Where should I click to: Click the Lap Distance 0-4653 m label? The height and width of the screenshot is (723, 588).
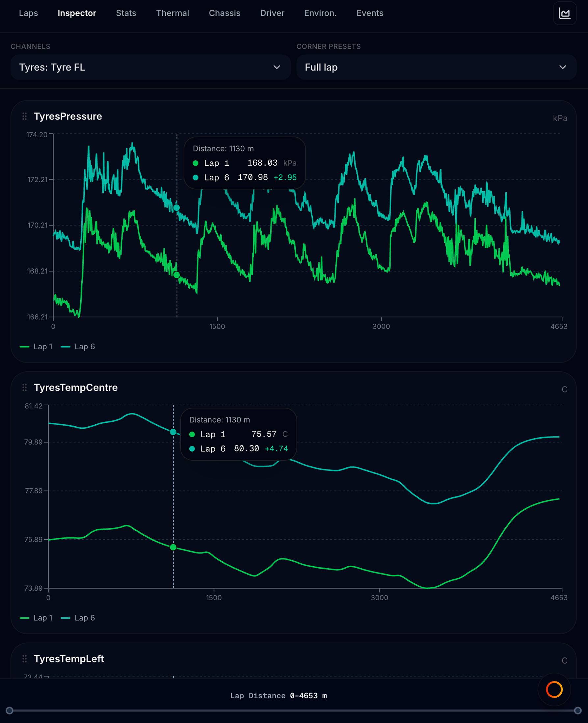coord(279,696)
